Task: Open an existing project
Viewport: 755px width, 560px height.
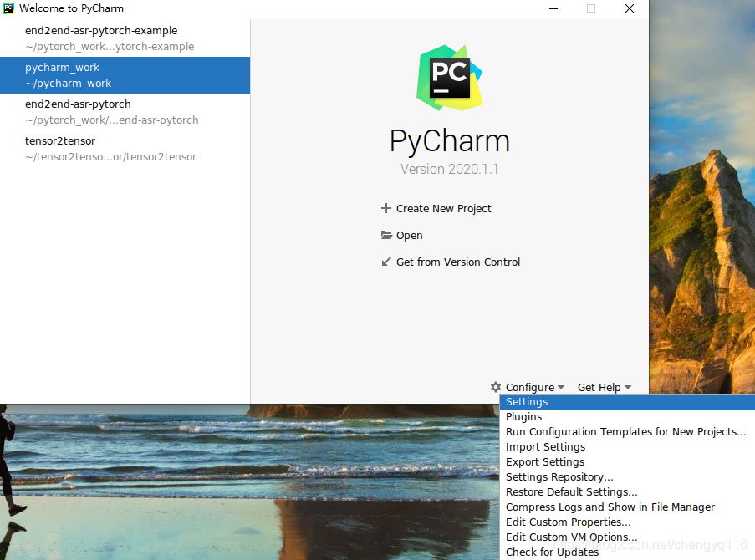Action: pyautogui.click(x=410, y=236)
